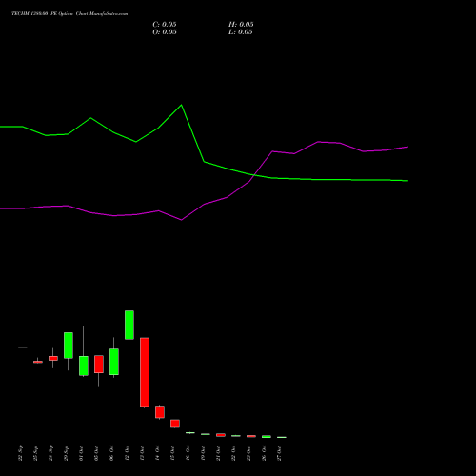Click the '26 Oct' date axis label
This screenshot has height=476, width=476.
265,453
